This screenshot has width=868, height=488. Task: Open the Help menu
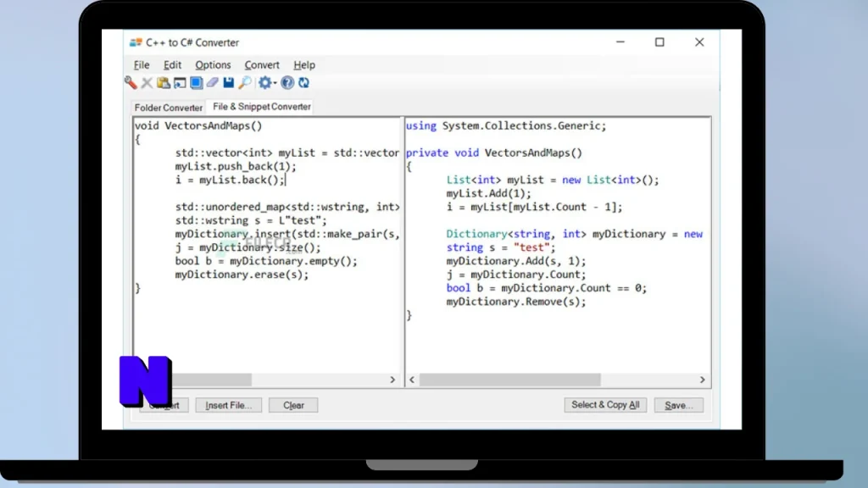click(304, 64)
